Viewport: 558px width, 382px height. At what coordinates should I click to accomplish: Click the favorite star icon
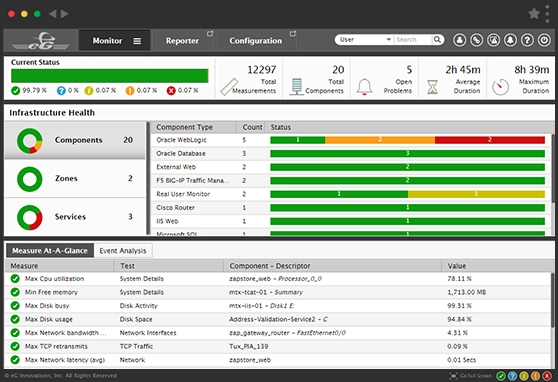[534, 14]
